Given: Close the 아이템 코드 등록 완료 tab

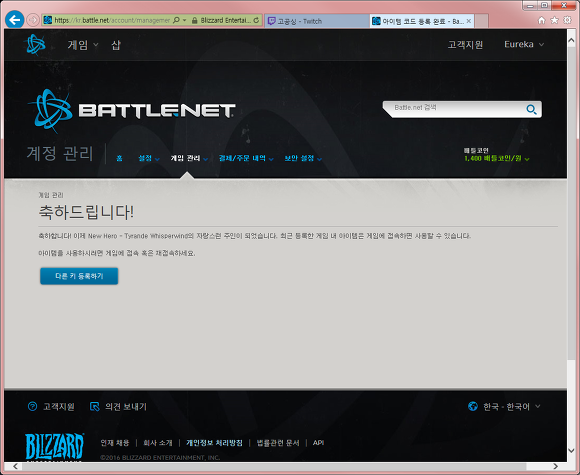Looking at the screenshot, I should (469, 21).
